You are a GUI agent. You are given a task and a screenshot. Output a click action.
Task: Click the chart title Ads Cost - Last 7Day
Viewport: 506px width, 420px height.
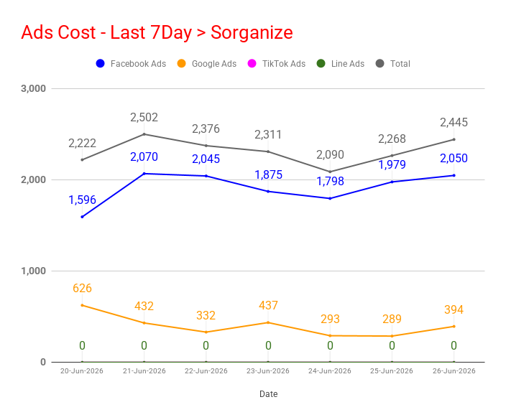(x=106, y=32)
